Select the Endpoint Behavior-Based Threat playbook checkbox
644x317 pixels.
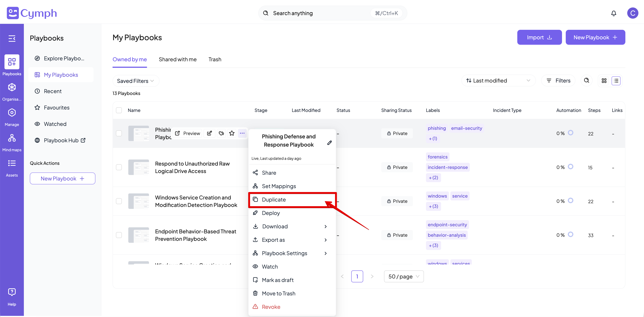[x=119, y=235]
